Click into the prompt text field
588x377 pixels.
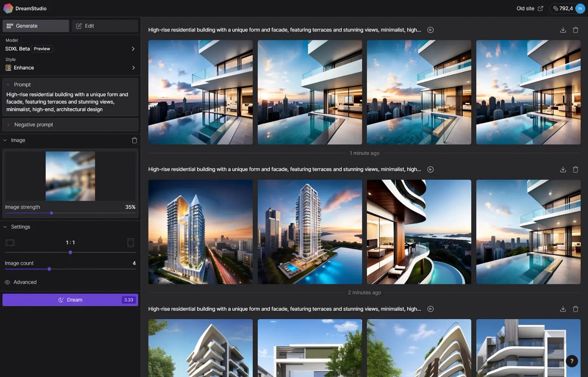pyautogui.click(x=70, y=102)
